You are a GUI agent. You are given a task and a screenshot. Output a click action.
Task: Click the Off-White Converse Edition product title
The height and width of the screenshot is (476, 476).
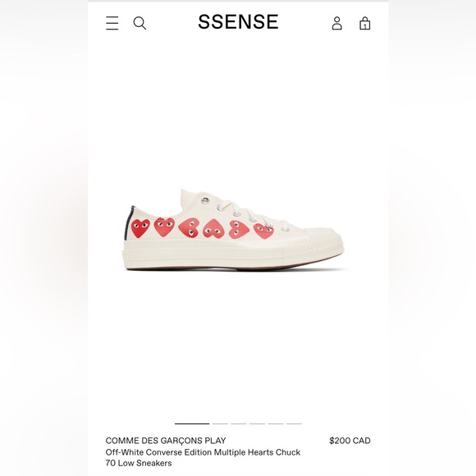pos(203,457)
